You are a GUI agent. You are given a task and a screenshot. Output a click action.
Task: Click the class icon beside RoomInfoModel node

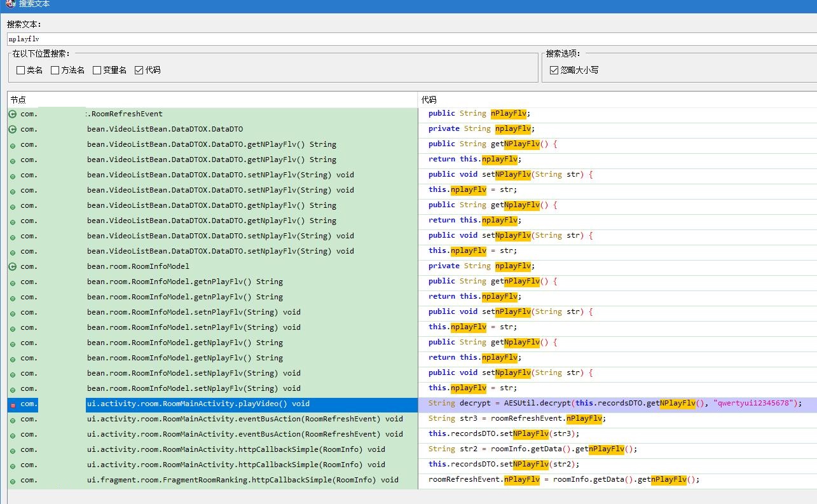(13, 266)
